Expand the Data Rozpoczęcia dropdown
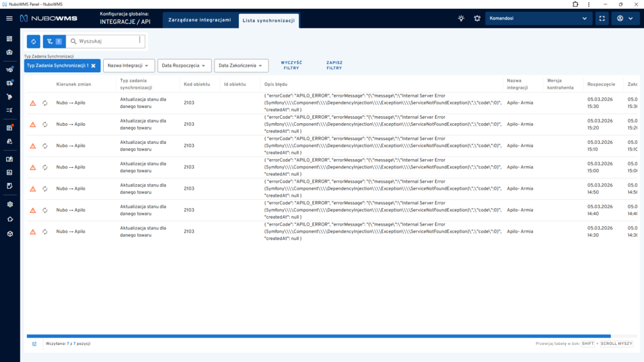The width and height of the screenshot is (644, 362). (184, 65)
